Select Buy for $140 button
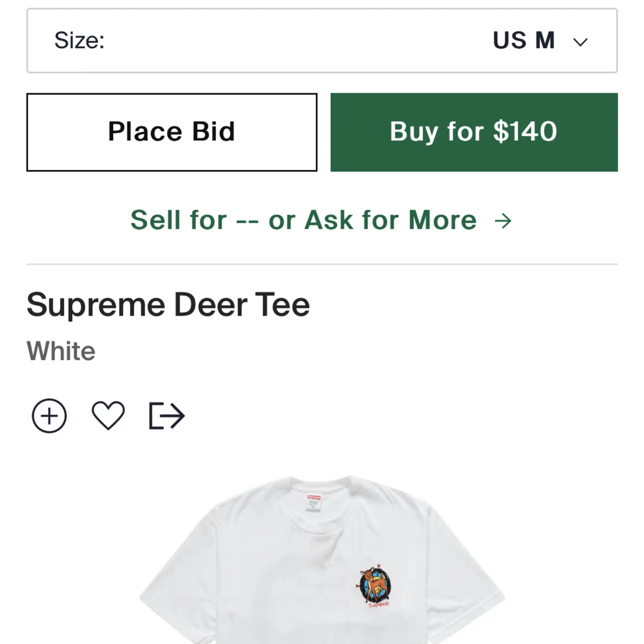644x644 pixels. [474, 132]
